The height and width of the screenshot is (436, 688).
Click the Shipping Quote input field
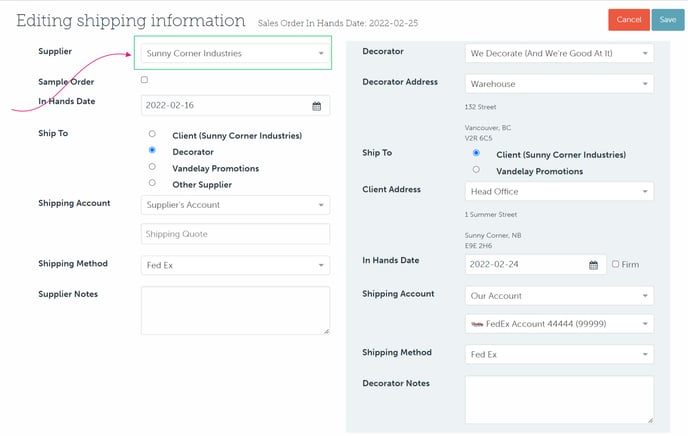(x=235, y=234)
